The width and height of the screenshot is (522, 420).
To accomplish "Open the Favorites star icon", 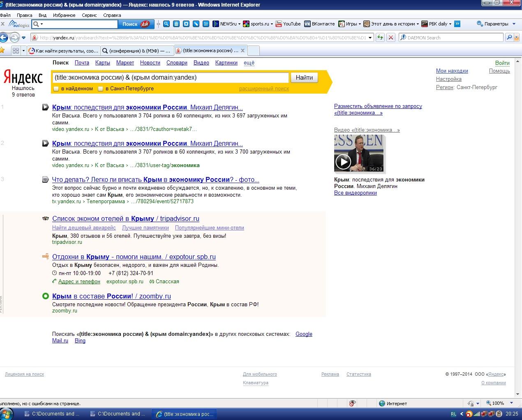I will [x=2, y=50].
